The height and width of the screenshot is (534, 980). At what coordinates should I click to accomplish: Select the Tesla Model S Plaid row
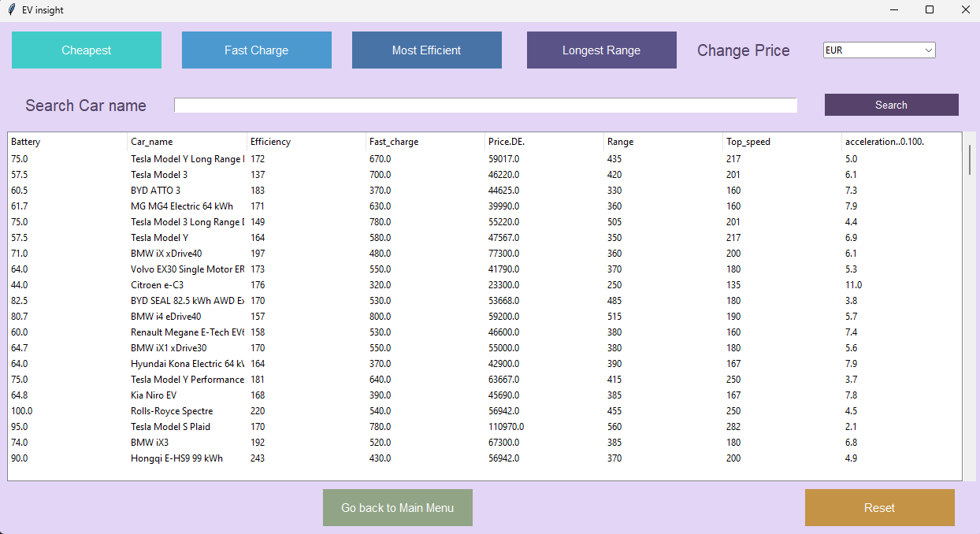(484, 427)
